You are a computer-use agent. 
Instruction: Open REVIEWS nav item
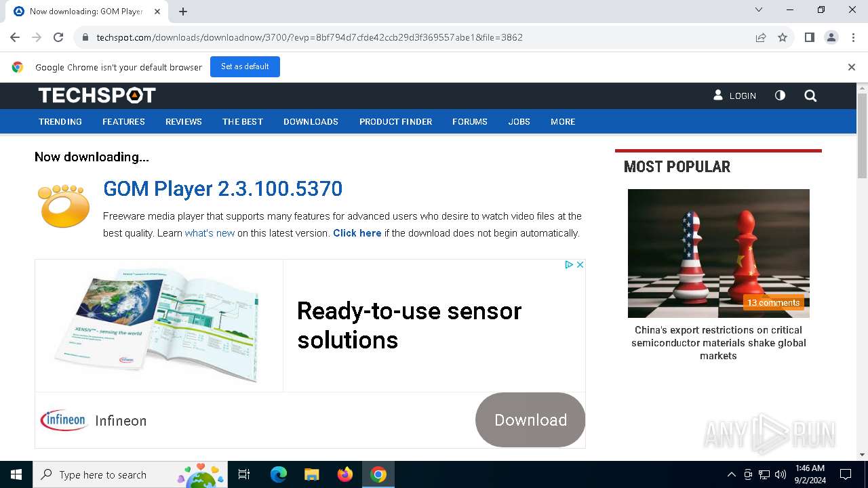[x=184, y=122]
